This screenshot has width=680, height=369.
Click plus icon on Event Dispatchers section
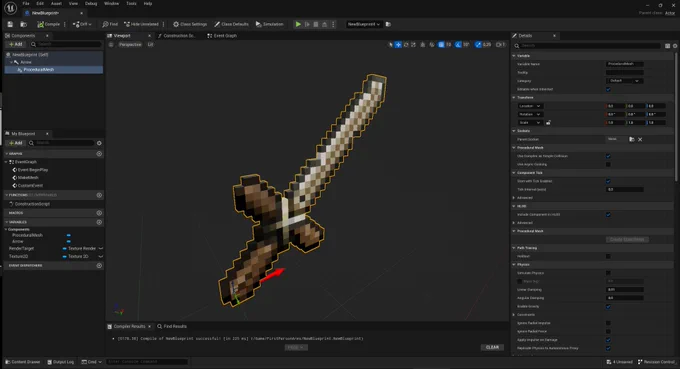[x=99, y=265]
